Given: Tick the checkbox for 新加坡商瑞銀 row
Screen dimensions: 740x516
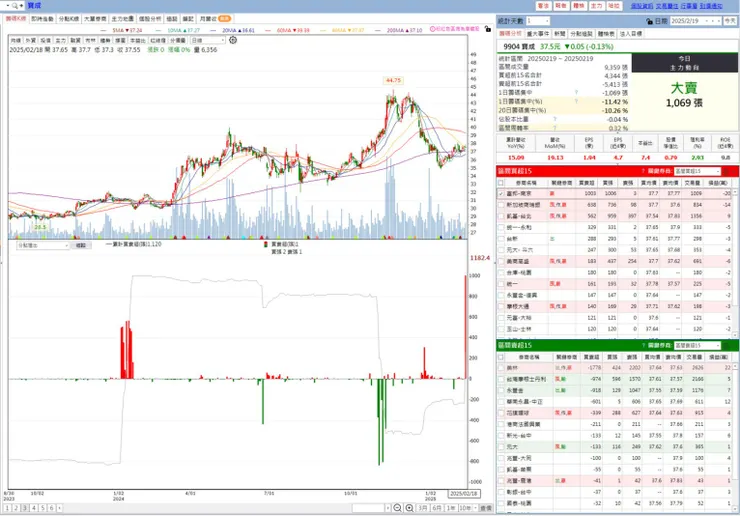Looking at the screenshot, I should coord(501,205).
